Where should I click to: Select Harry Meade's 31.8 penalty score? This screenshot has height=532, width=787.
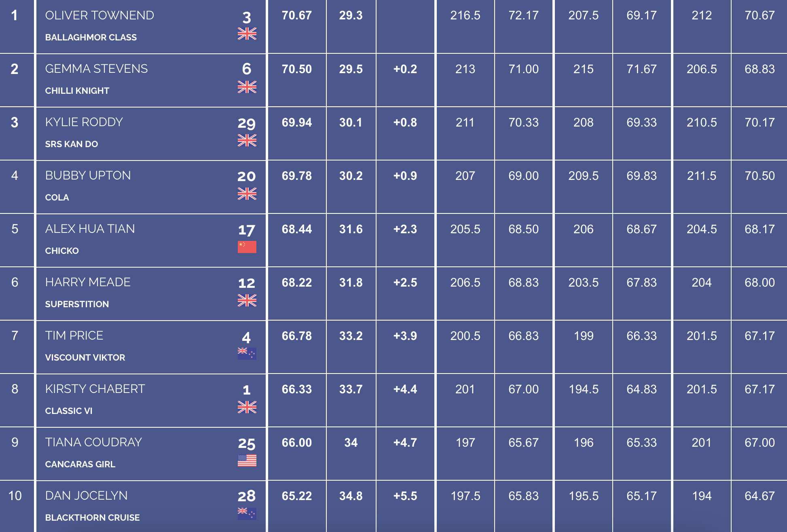tap(351, 283)
